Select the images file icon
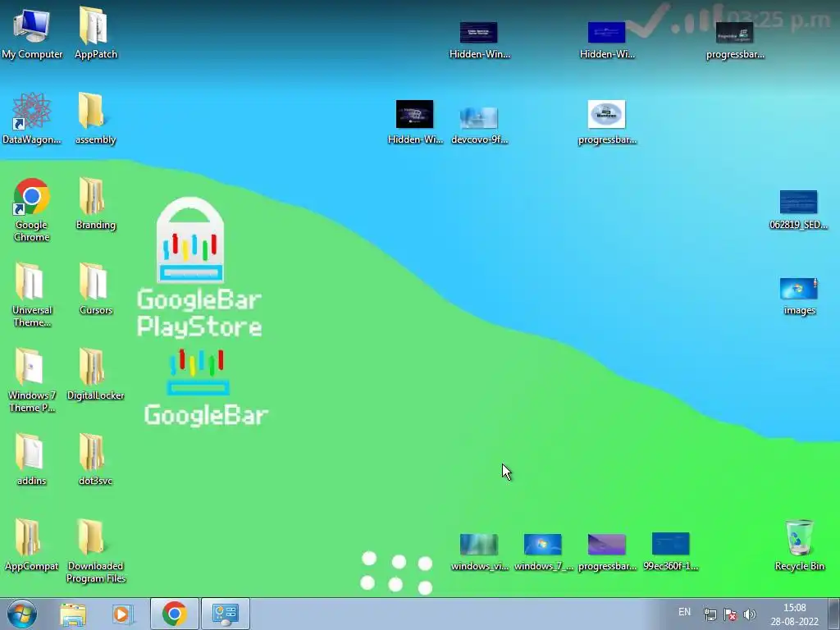Viewport: 840px width, 630px height. coord(799,296)
